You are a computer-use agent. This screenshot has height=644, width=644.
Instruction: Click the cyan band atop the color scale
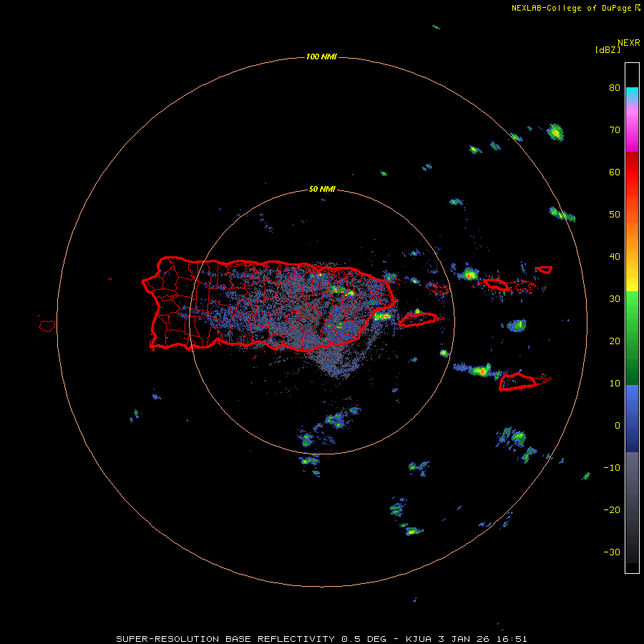tap(632, 92)
